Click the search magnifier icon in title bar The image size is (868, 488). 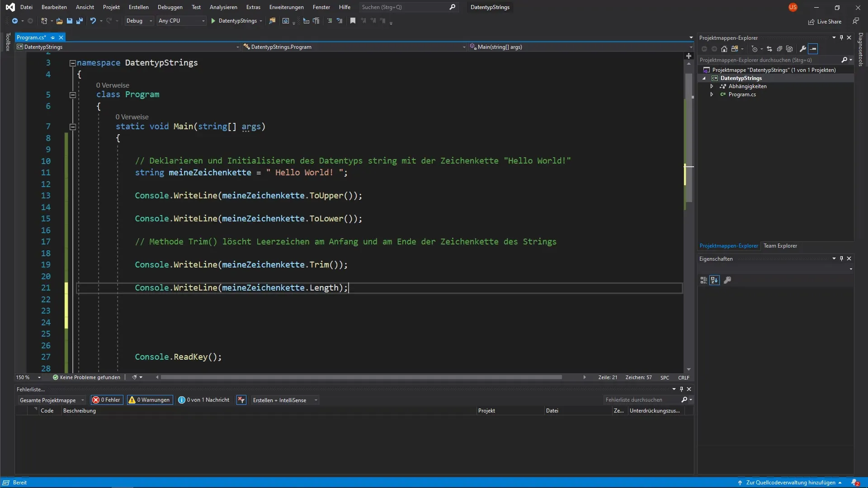point(452,7)
